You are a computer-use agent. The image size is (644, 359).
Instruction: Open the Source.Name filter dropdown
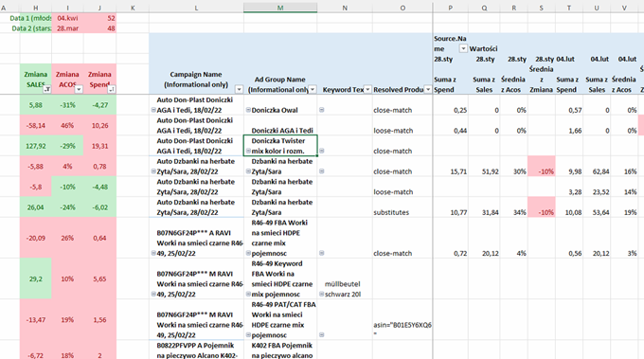point(463,48)
